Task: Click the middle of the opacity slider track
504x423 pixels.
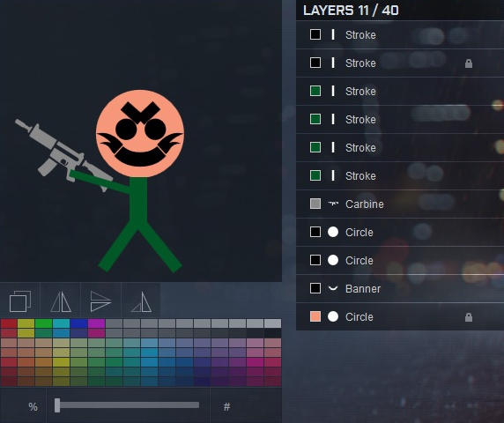Action: tap(127, 405)
